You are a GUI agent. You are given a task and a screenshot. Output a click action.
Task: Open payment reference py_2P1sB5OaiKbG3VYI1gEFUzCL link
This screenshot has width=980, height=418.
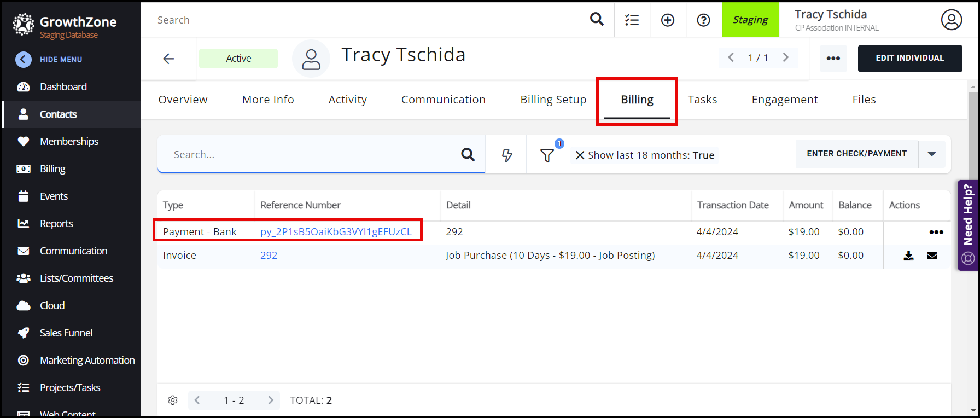tap(336, 231)
